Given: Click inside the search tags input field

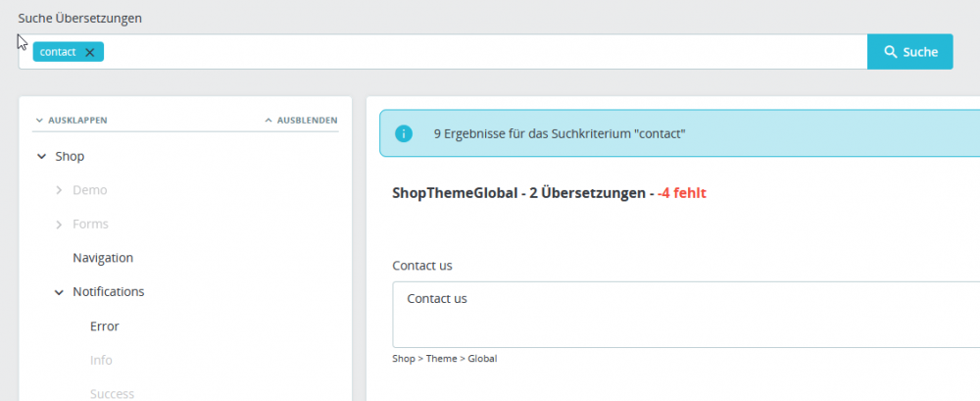Looking at the screenshot, I should pos(480,53).
